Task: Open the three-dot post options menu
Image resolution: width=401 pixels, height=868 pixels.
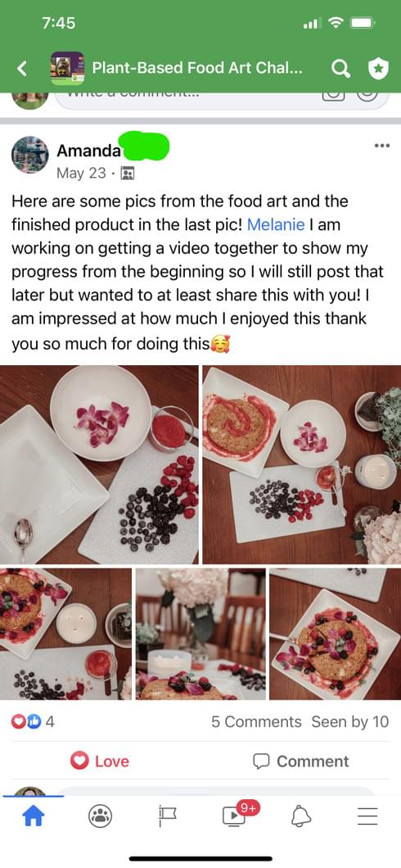Action: 381,146
